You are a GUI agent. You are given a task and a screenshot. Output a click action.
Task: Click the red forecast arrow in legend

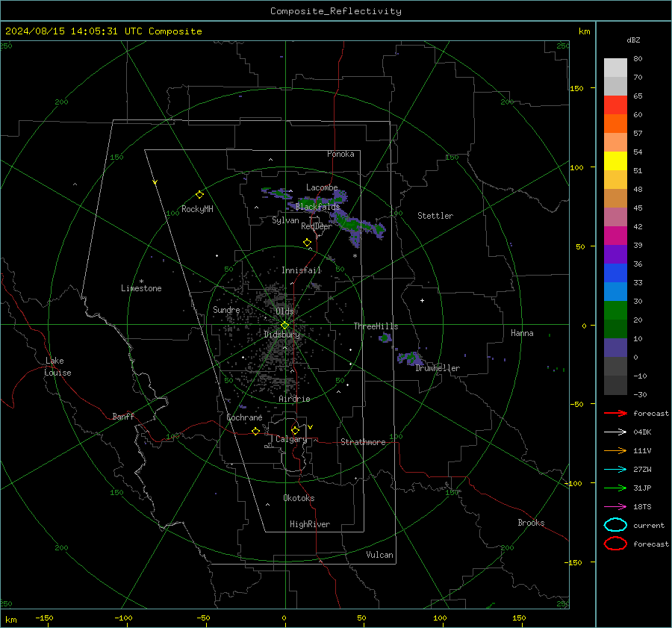(x=615, y=413)
